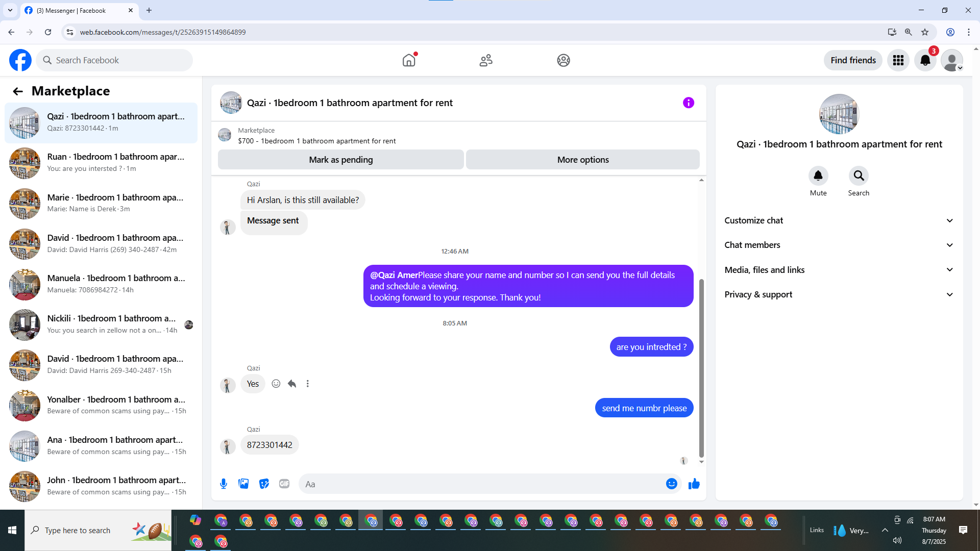
Task: Click Qazi's profile picture in right panel
Action: 839,114
